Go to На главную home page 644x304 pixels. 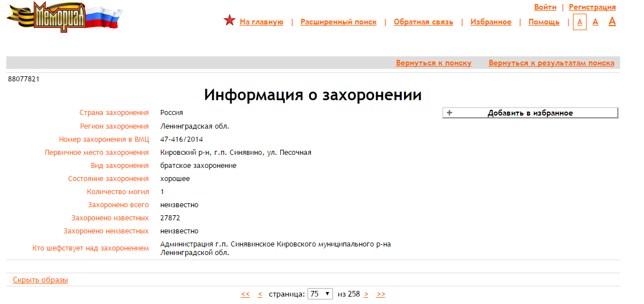261,22
